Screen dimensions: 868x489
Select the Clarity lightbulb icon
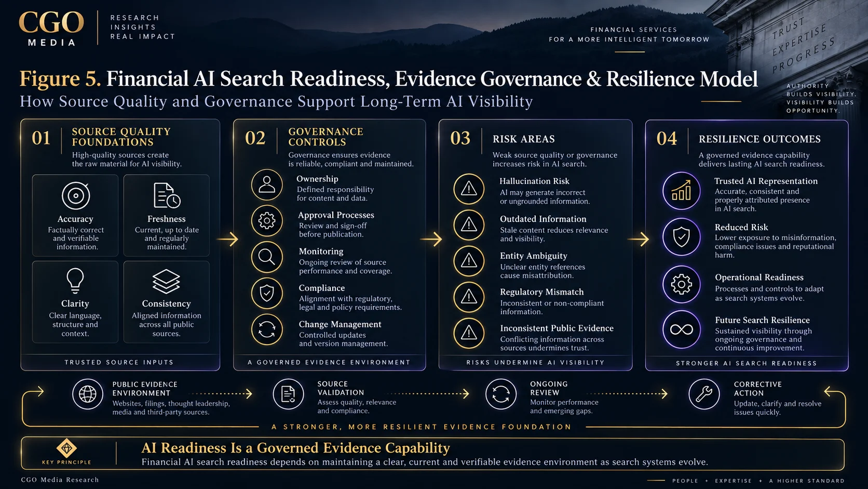75,281
